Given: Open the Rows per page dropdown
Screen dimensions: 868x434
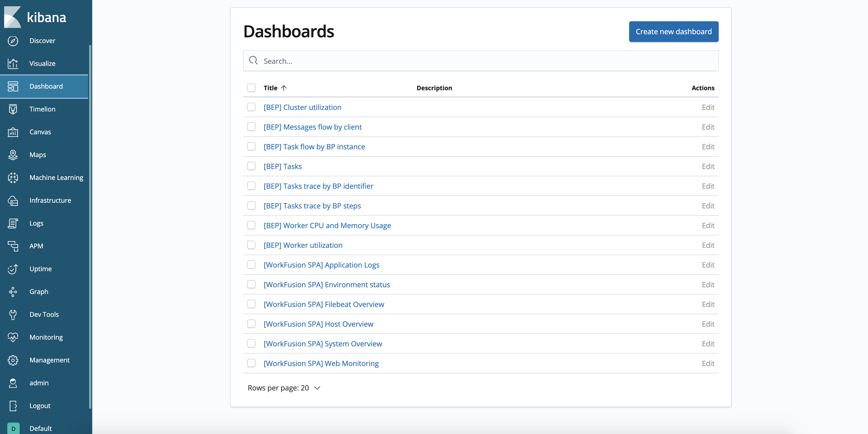Looking at the screenshot, I should (284, 388).
